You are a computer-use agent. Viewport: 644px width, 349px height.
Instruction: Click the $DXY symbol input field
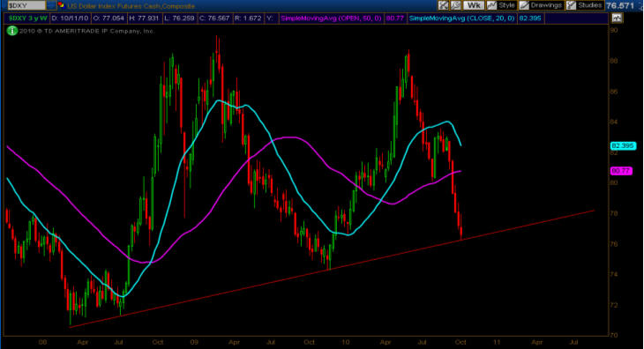[x=26, y=5]
